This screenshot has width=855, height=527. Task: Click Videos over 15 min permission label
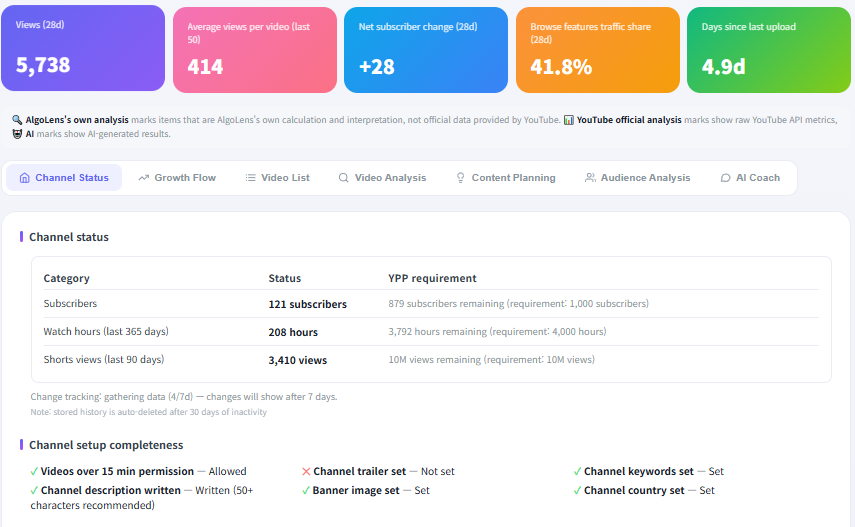coord(117,471)
